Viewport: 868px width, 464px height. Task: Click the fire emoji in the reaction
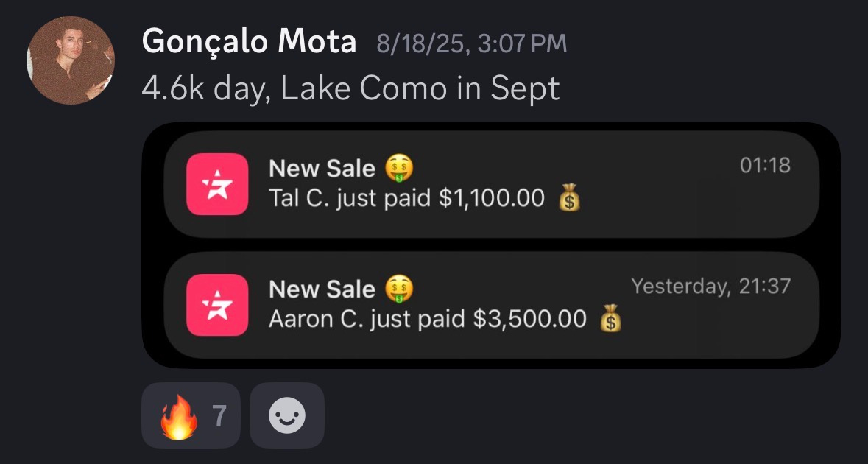point(179,417)
